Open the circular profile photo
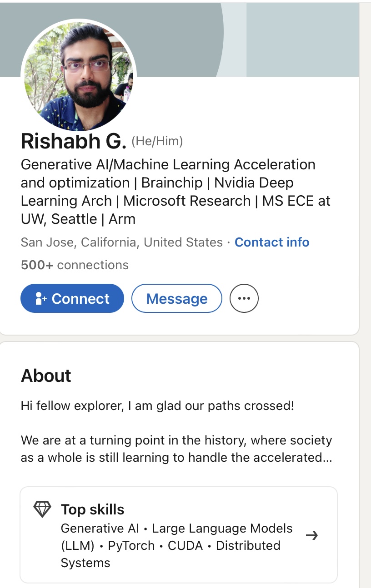Viewport: 371px width, 588px height. [x=78, y=76]
